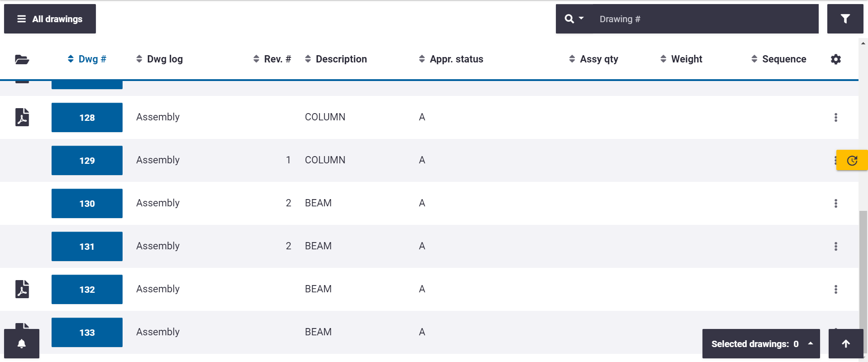Open the PDF for drawing 132
The image size is (868, 362).
click(22, 289)
